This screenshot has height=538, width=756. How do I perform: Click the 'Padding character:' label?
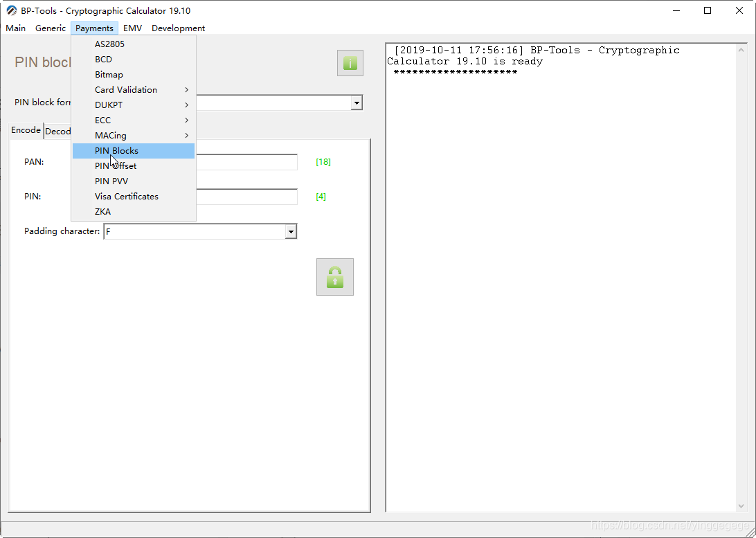[x=62, y=231]
